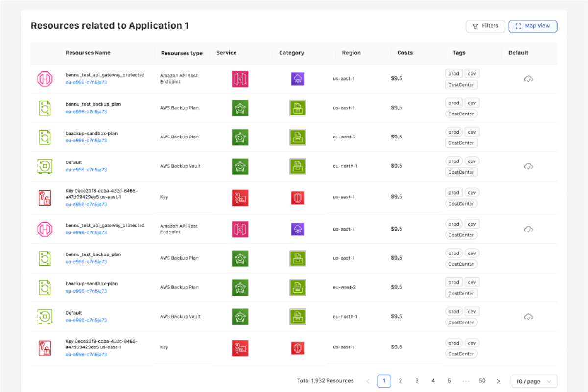Click the pagination ellipsis to skip pages
The image size is (588, 392).
pyautogui.click(x=466, y=381)
